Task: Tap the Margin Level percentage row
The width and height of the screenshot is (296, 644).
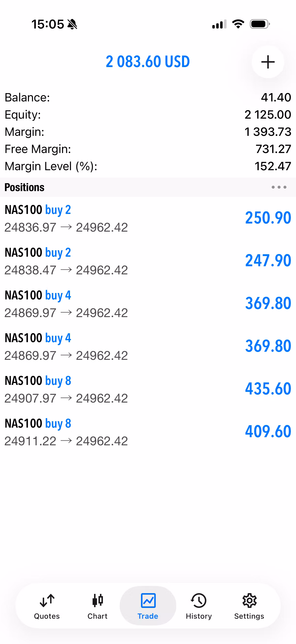Action: tap(148, 166)
